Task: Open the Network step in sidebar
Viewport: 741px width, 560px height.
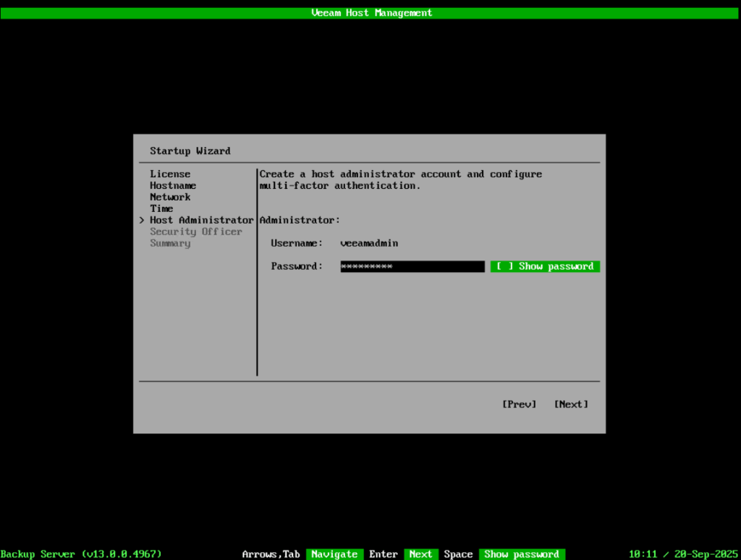Action: pyautogui.click(x=170, y=197)
